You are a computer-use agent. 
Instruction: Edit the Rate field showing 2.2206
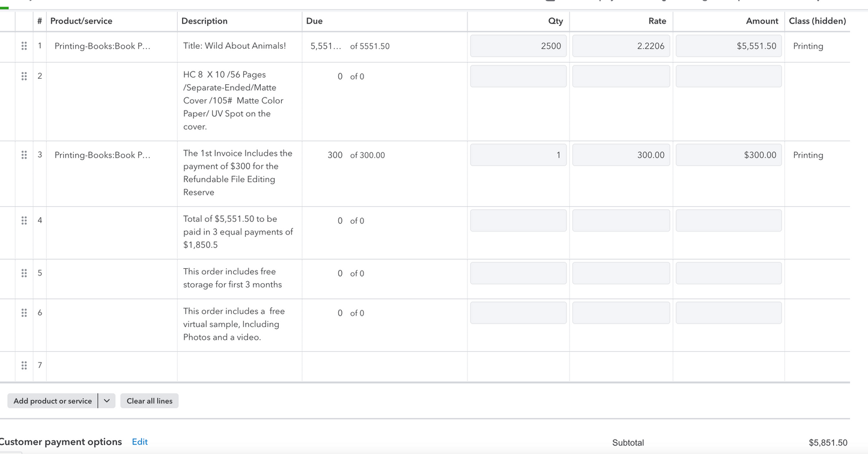pos(621,46)
